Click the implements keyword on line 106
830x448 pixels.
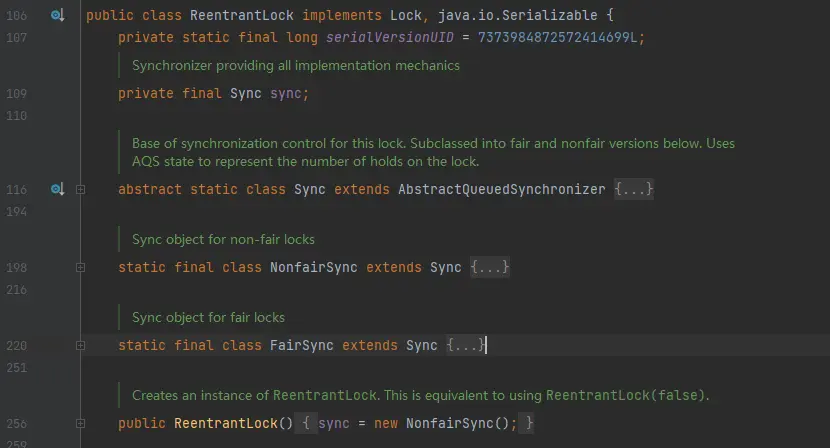(341, 15)
